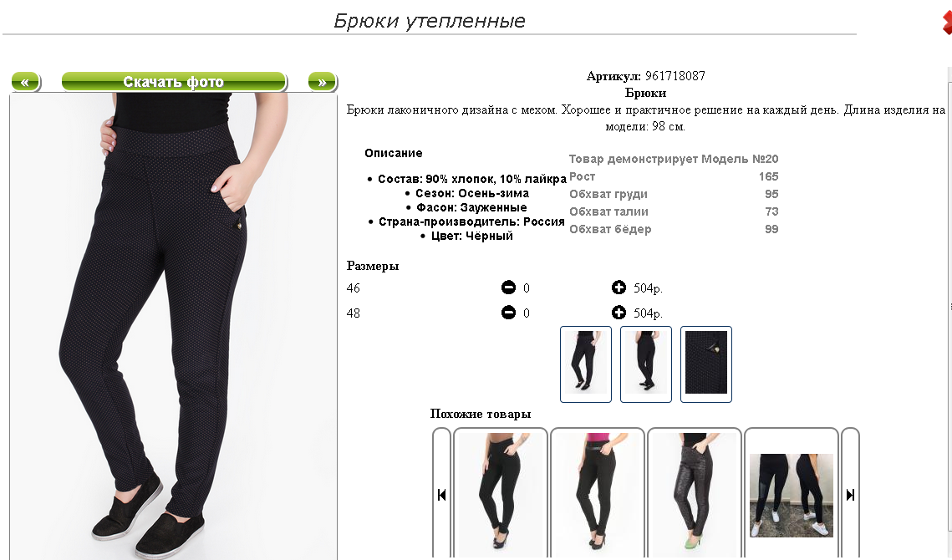
Task: Click the large main trousers photo
Action: pyautogui.click(x=174, y=326)
